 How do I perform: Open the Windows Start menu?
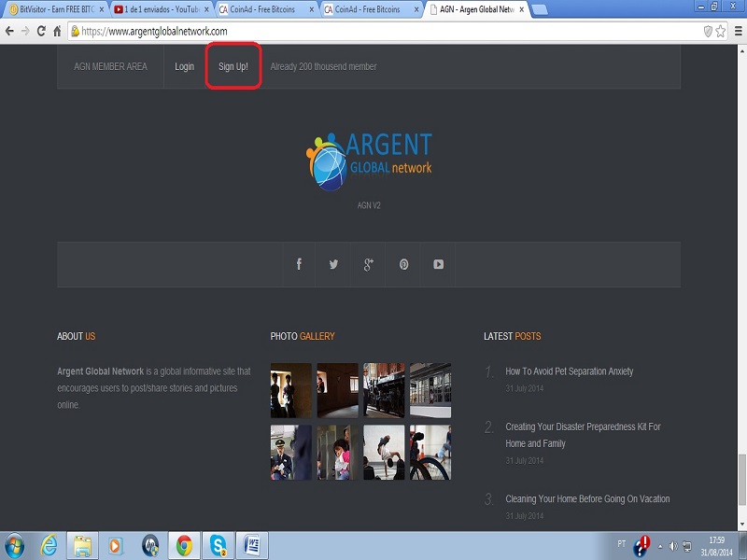(15, 546)
